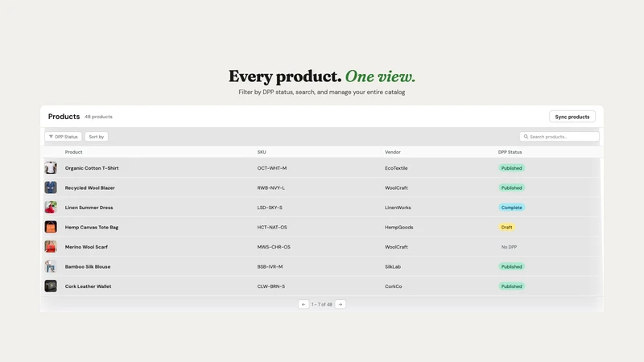Viewport: 644px width, 362px height.
Task: Click the Sync products button
Action: [x=572, y=117]
